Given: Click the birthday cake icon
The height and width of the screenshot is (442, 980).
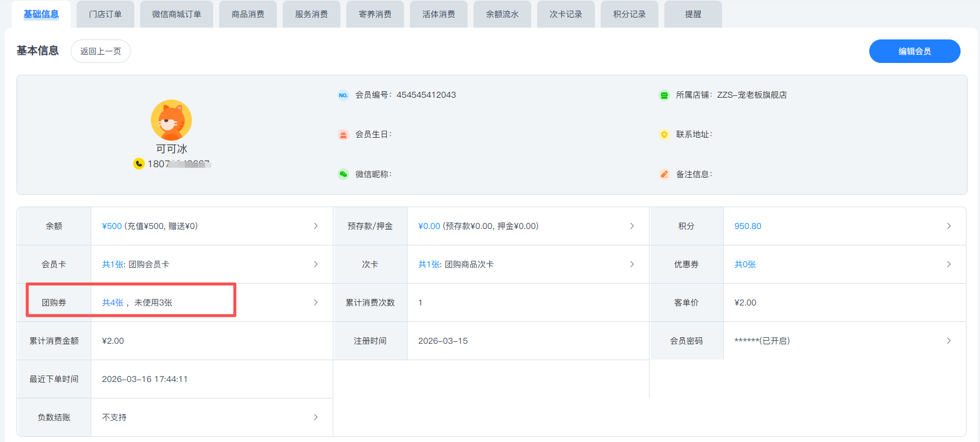Looking at the screenshot, I should click(343, 135).
